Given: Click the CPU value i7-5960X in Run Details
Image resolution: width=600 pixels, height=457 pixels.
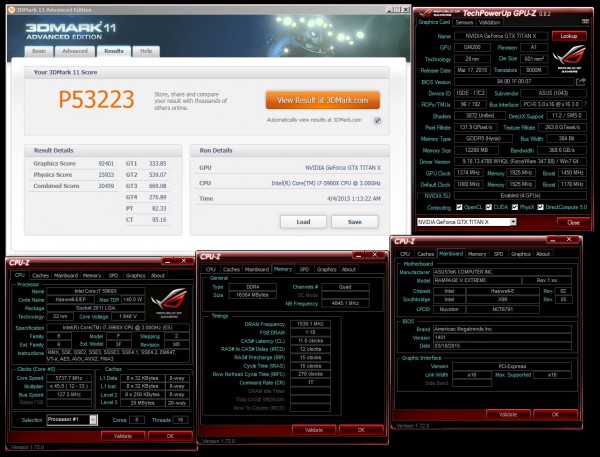Looking at the screenshot, I should (x=326, y=183).
